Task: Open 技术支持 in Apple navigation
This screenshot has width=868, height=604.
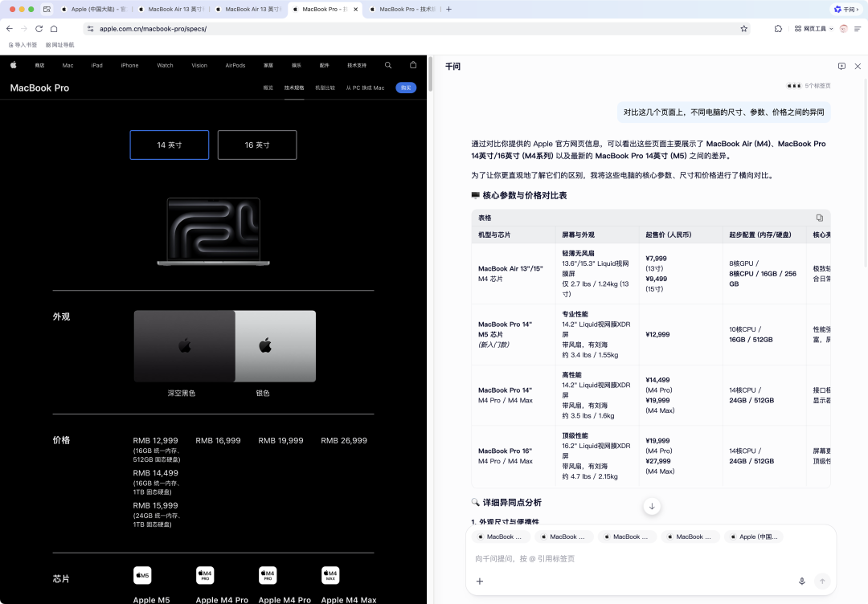Action: click(x=357, y=65)
